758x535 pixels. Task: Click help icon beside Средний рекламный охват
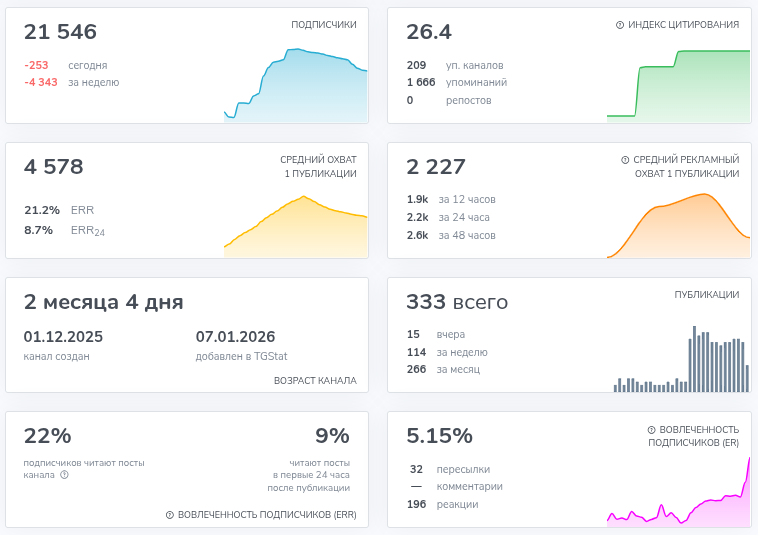[x=625, y=159]
